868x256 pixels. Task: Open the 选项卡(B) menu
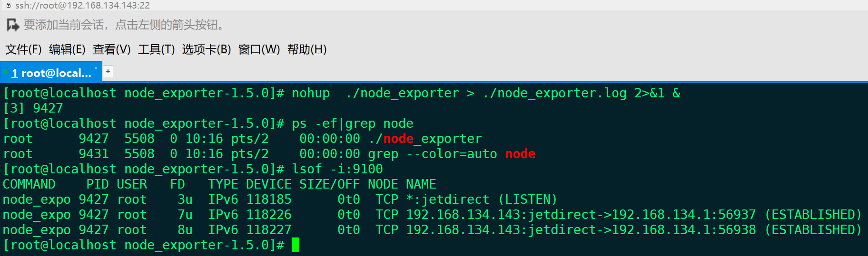[x=207, y=49]
